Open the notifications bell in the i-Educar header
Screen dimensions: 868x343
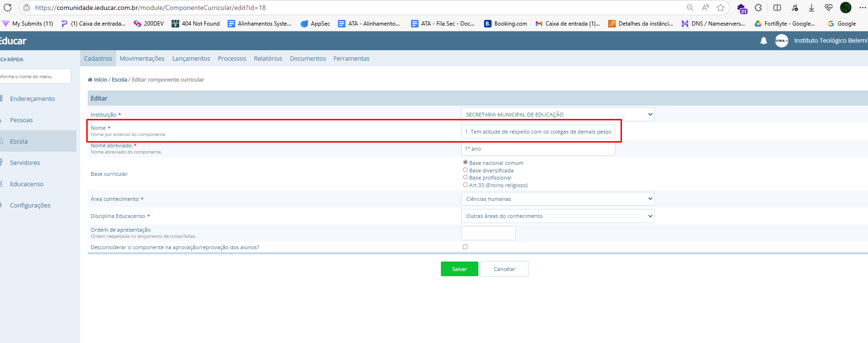[x=764, y=41]
